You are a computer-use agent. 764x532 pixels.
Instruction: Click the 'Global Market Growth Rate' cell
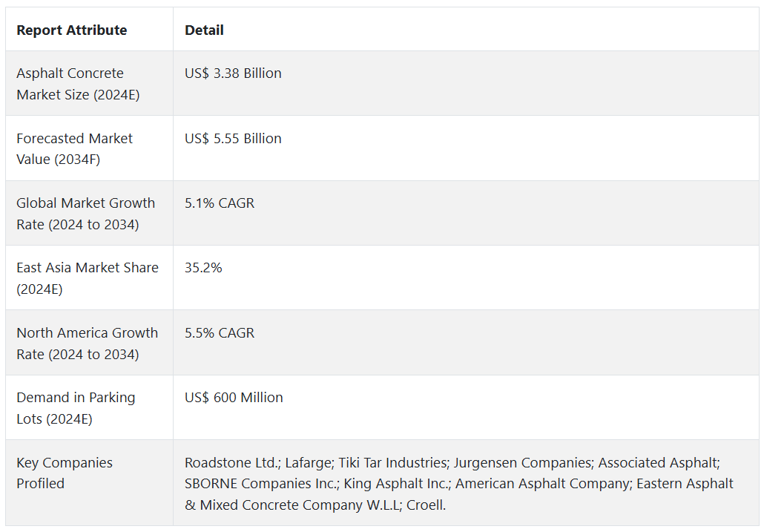(x=85, y=214)
